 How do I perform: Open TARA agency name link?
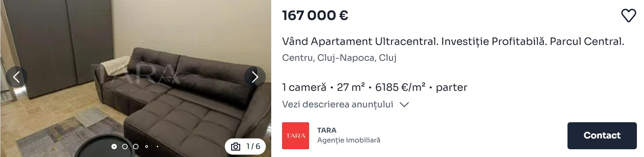(x=327, y=130)
